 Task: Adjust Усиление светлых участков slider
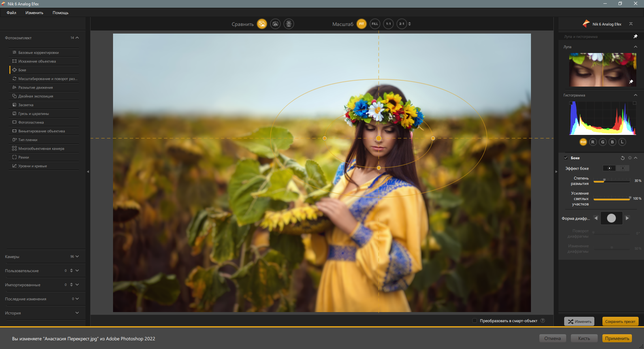coord(612,199)
